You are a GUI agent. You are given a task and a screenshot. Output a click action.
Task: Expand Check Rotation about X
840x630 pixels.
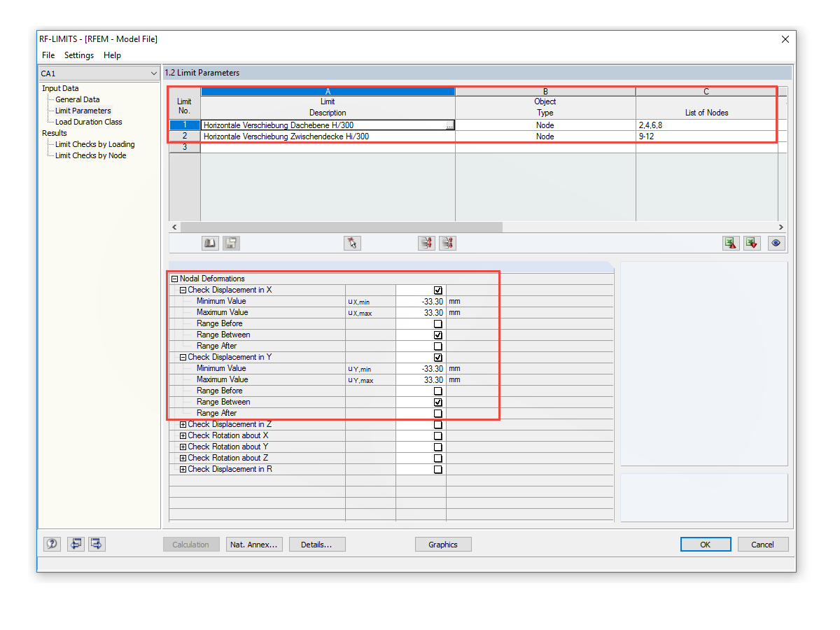[x=182, y=435]
